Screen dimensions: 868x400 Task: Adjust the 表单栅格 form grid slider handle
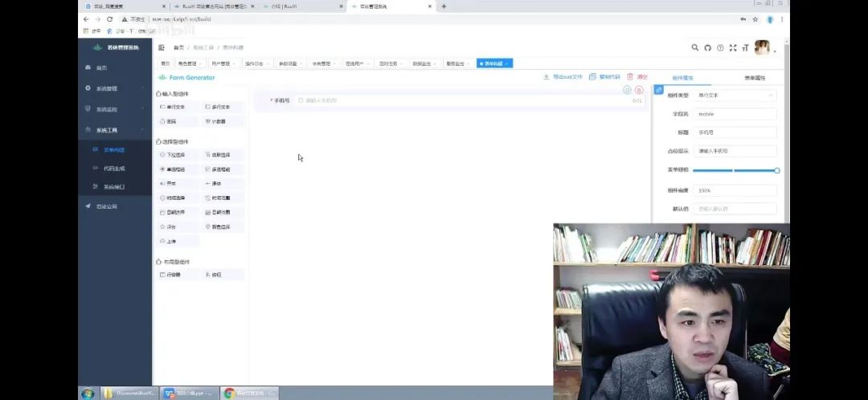[x=776, y=170]
